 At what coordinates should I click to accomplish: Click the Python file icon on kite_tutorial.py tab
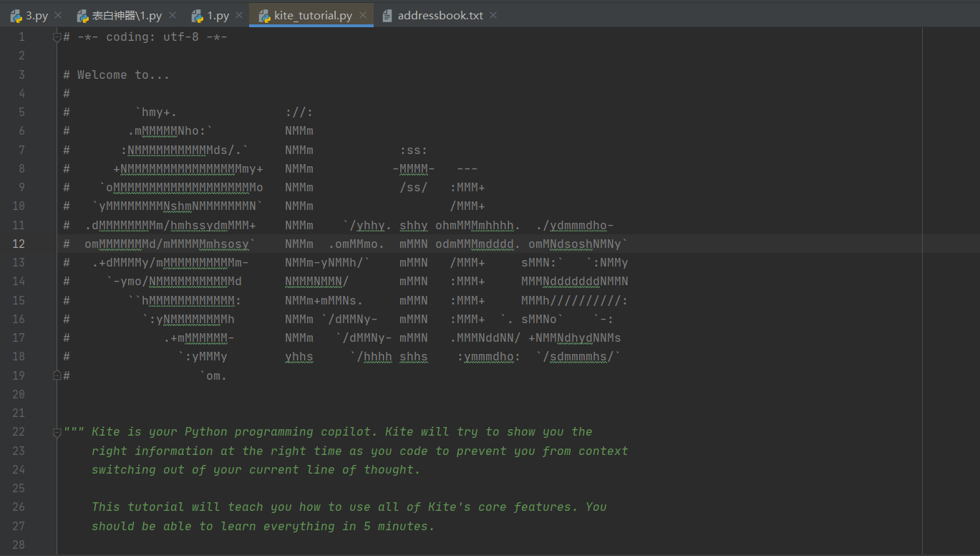tap(264, 15)
